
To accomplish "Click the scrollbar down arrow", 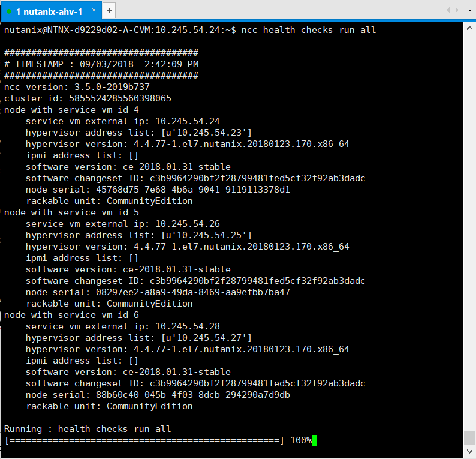I will [x=469, y=451].
